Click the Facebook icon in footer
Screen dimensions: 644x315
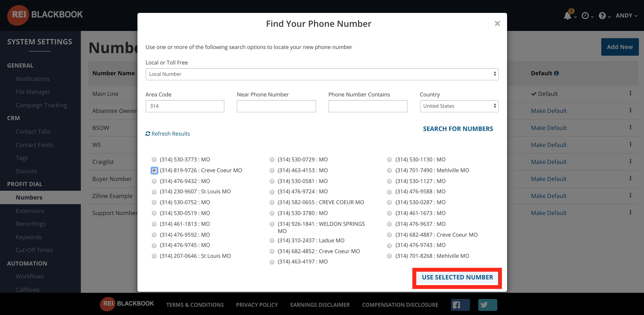pos(460,305)
